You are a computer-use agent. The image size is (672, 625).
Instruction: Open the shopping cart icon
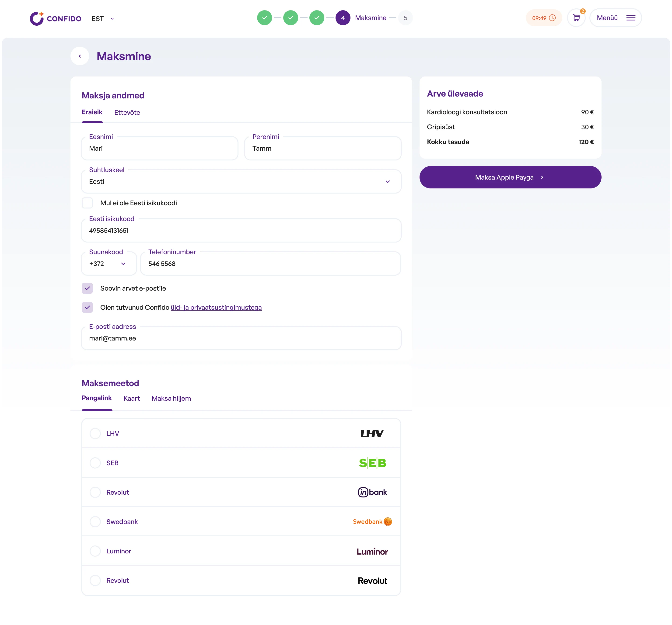(576, 18)
